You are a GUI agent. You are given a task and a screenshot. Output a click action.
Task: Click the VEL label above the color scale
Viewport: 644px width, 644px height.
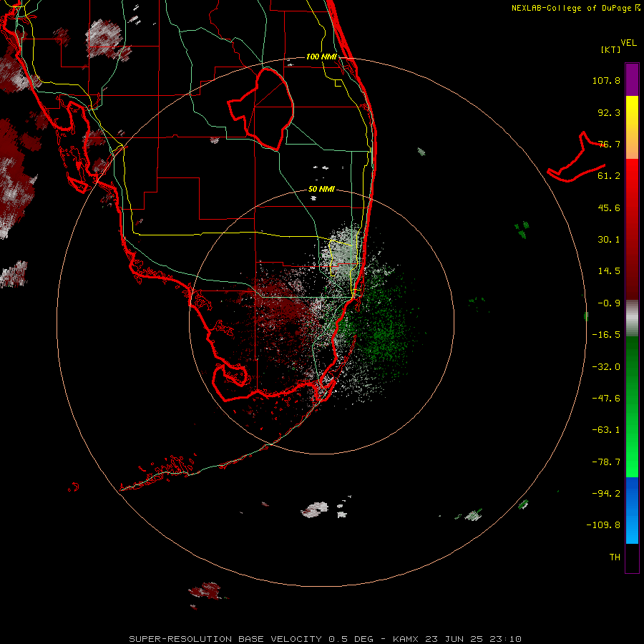(x=628, y=43)
